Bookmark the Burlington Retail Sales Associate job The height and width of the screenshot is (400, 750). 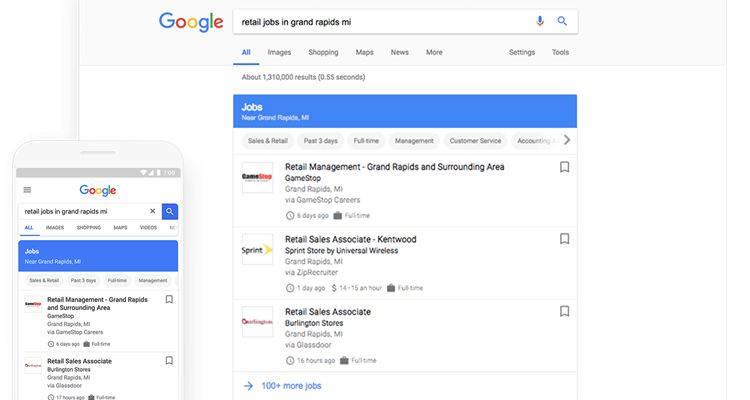pyautogui.click(x=564, y=311)
